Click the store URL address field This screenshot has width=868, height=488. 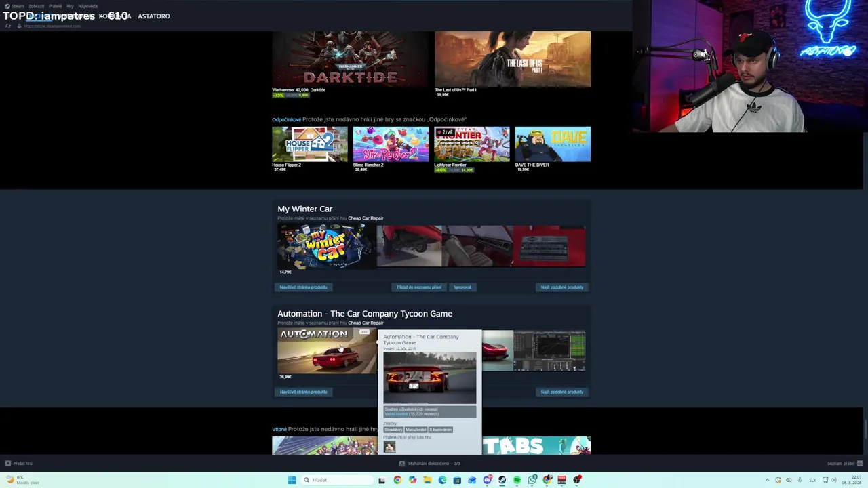tap(53, 26)
